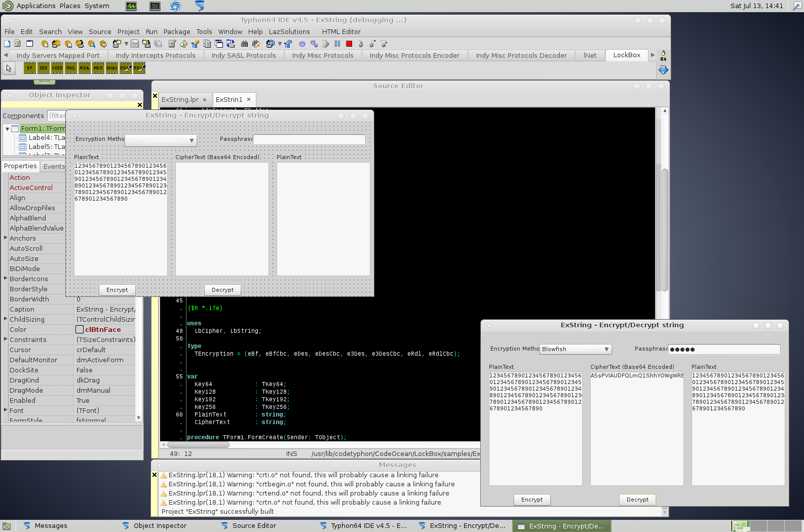Click the Save file toolbar icon

click(x=135, y=44)
